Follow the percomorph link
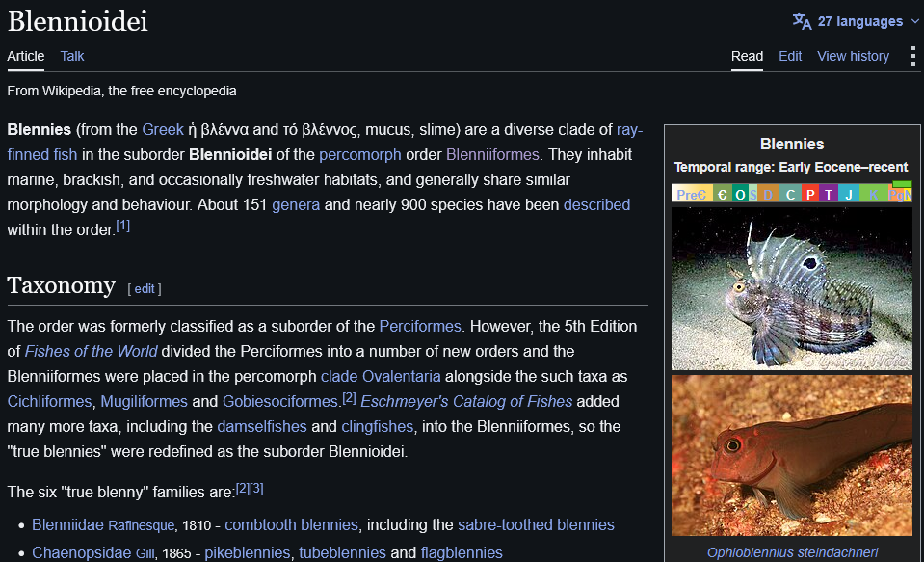This screenshot has height=562, width=924. point(360,155)
